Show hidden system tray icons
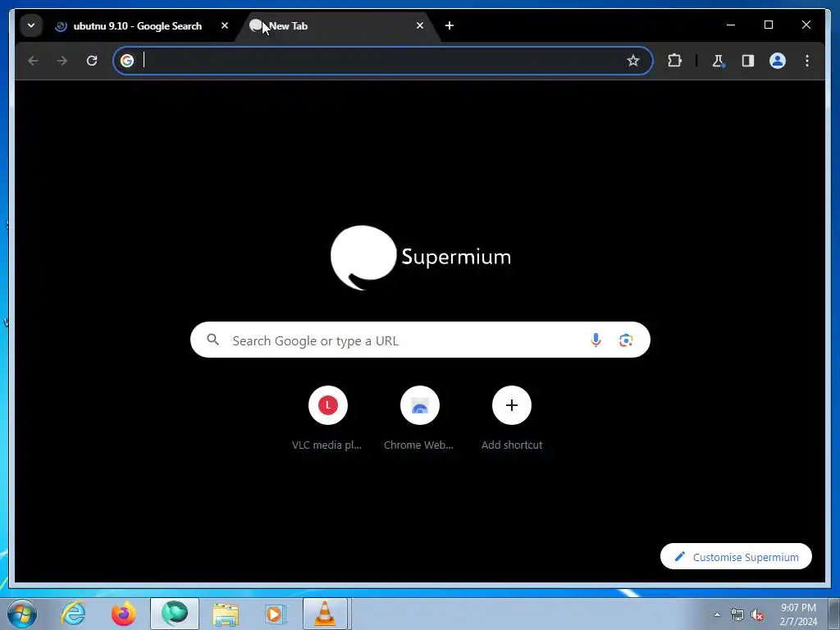The image size is (840, 630). 717,614
